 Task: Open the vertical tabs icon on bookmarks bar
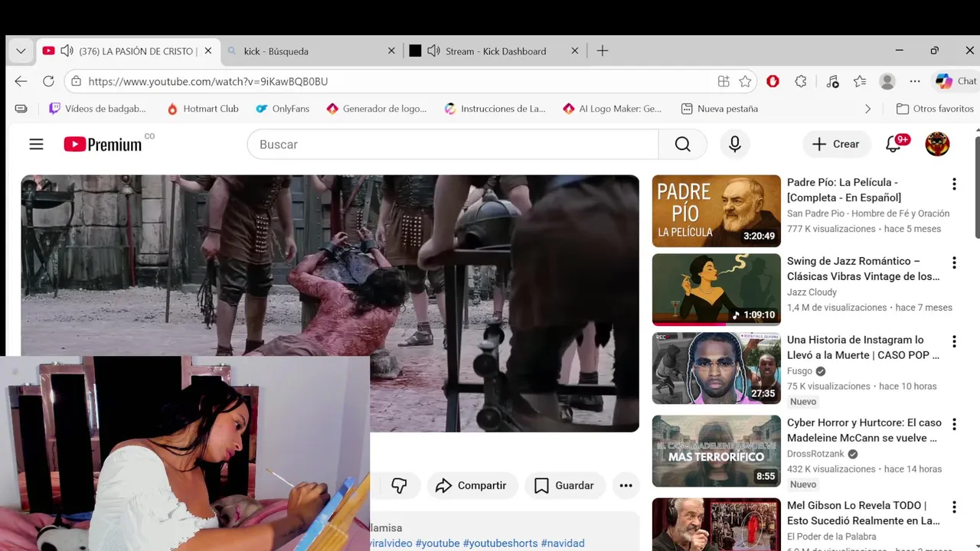point(21,109)
